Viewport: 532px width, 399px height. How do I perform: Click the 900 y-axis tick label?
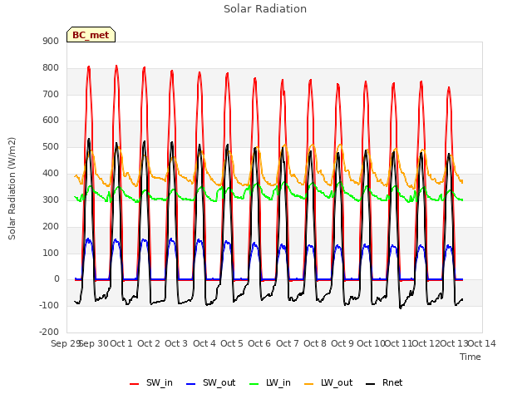pos(51,41)
